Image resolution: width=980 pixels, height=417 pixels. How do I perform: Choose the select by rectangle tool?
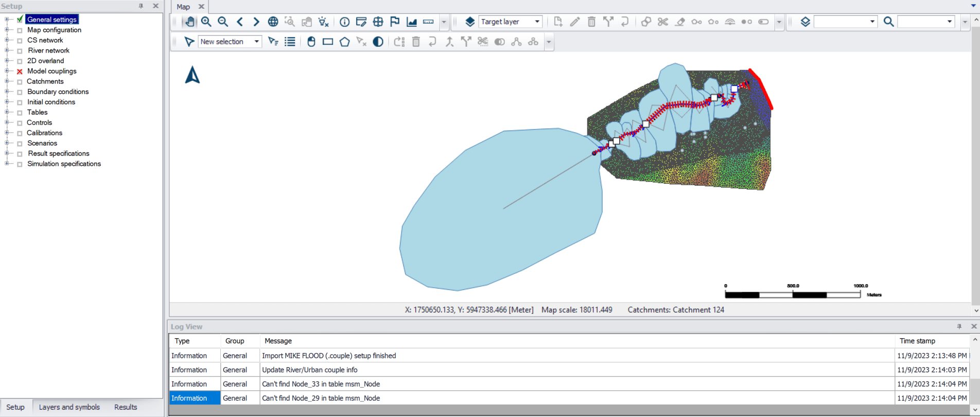click(328, 42)
